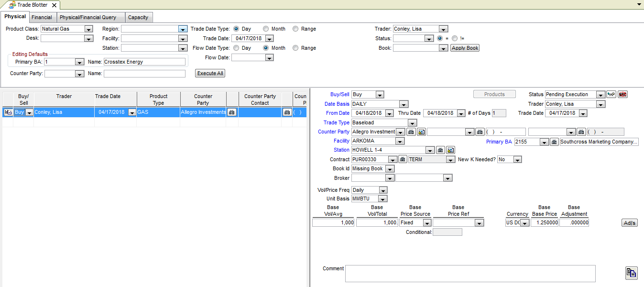Switch to the Financial tab
Screen dimensions: 644x287
coord(42,17)
